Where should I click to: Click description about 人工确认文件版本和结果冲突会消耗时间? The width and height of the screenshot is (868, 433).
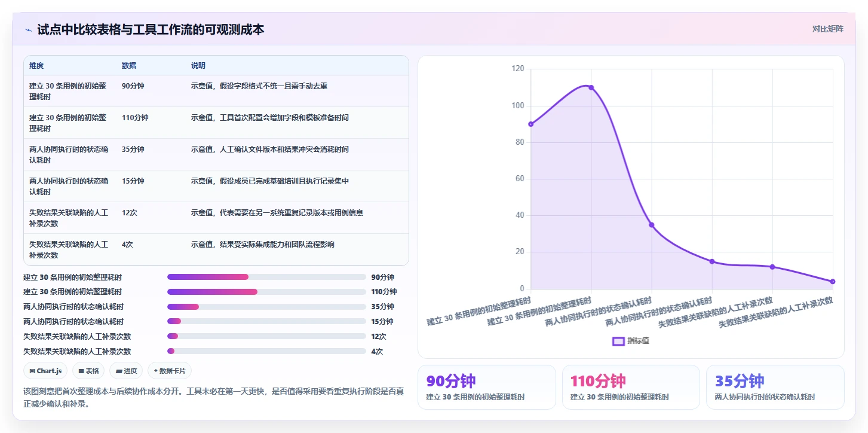click(x=270, y=150)
